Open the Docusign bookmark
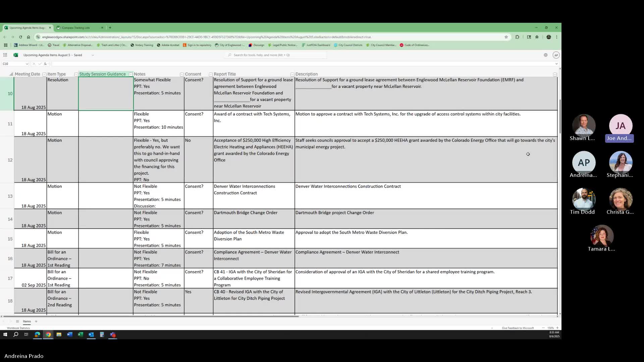 coord(257,45)
